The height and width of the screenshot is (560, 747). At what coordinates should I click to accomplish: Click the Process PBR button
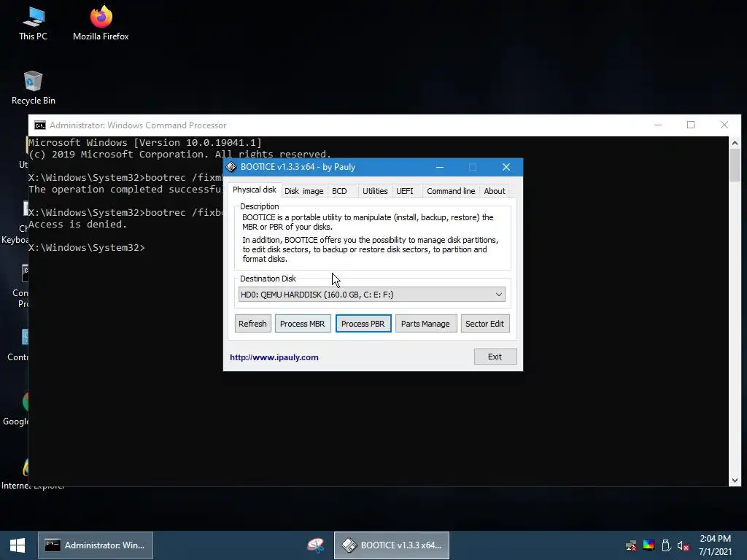coord(363,324)
